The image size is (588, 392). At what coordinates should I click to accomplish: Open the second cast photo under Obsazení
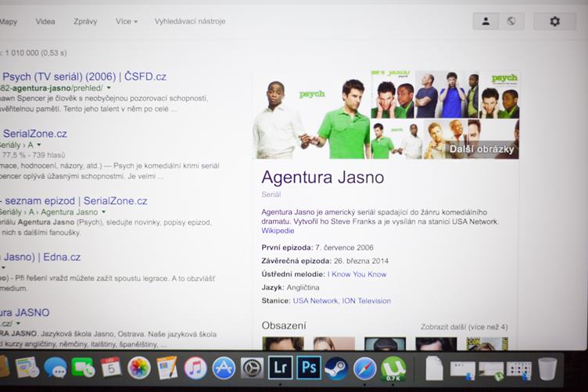[334, 343]
